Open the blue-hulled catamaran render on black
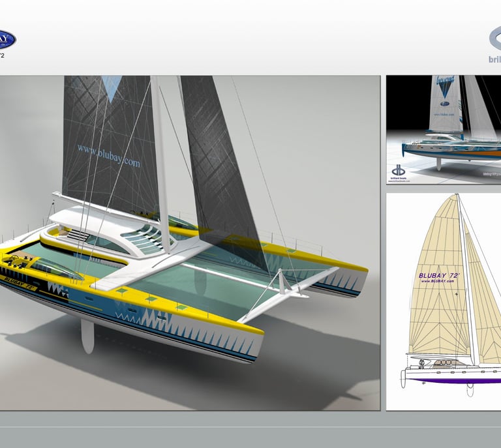The width and height of the screenshot is (501, 448). 444,130
